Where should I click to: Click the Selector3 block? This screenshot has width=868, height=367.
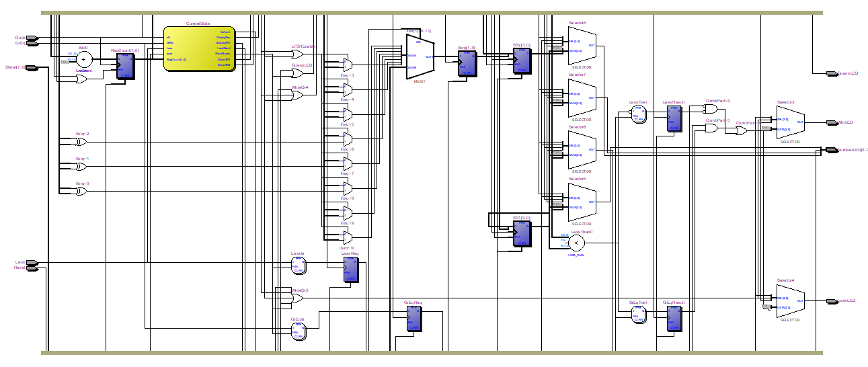point(791,122)
